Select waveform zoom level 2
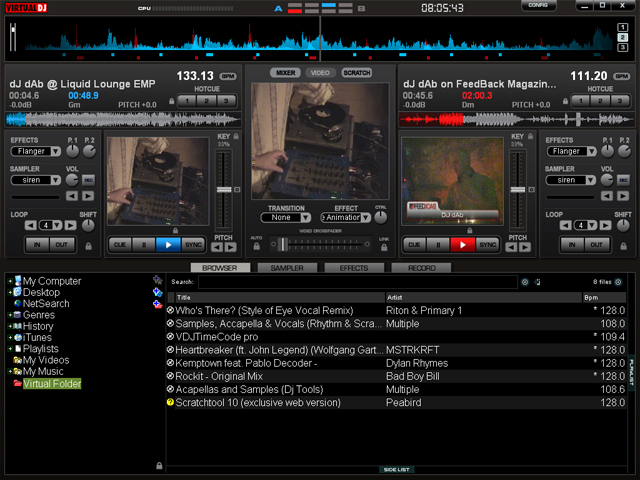640x480 pixels. coord(622,38)
